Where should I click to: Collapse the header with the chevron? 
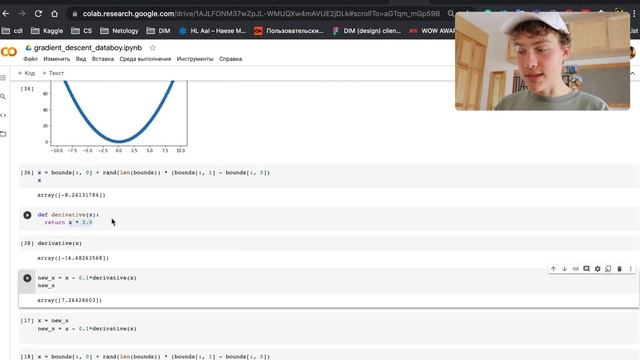coord(633,73)
